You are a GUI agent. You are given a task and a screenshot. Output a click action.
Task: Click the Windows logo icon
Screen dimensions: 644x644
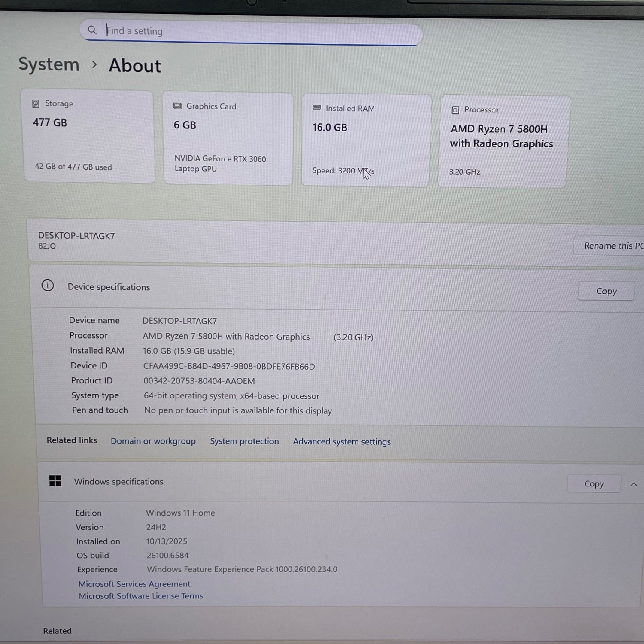tap(55, 481)
